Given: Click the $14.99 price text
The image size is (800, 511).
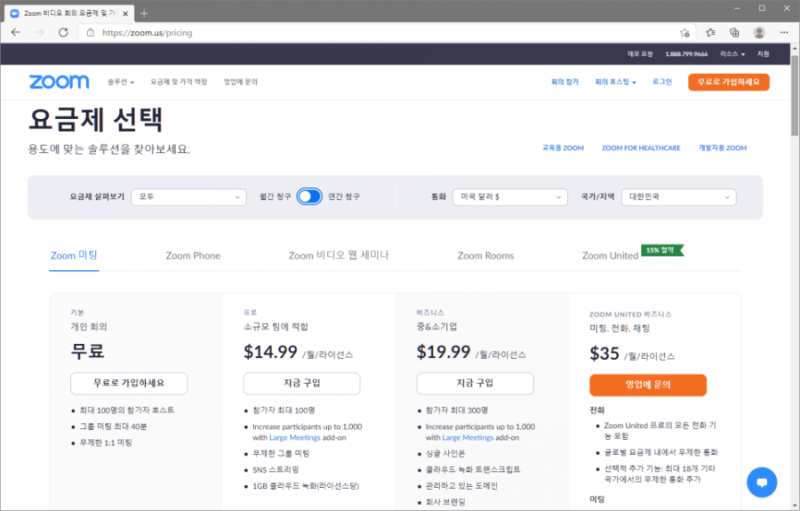Looking at the screenshot, I should pos(270,351).
